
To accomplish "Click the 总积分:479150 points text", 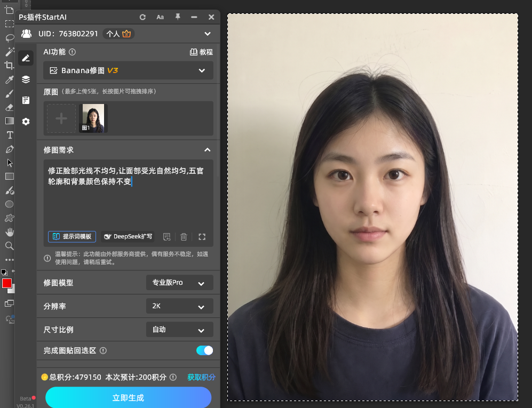I will [75, 377].
